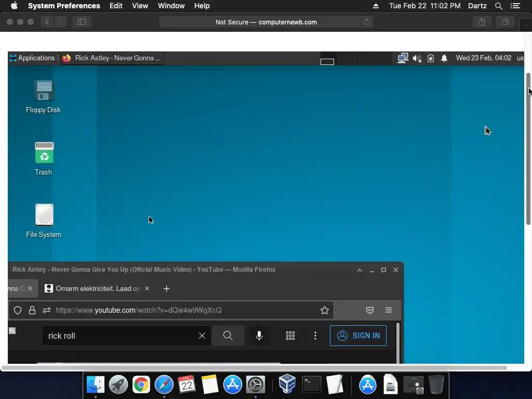Open the File System desktop icon
532x399 pixels.
click(x=44, y=221)
